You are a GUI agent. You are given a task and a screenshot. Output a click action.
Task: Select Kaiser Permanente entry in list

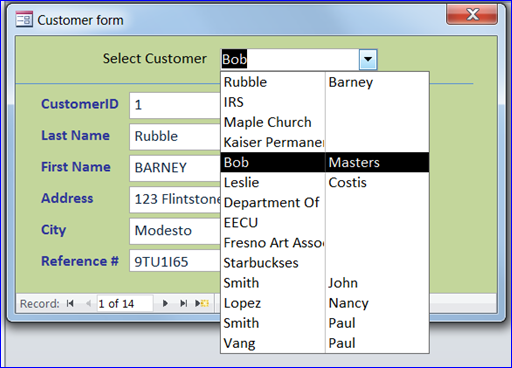coord(325,142)
